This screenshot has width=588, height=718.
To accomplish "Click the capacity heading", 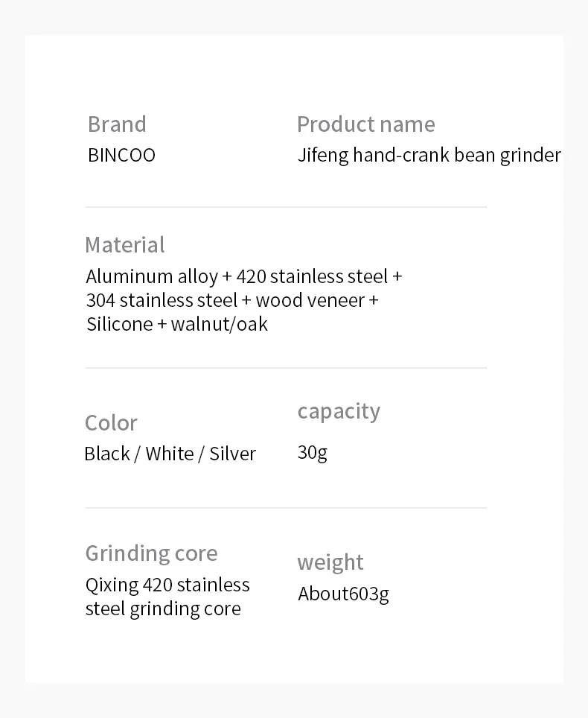I will coord(339,412).
